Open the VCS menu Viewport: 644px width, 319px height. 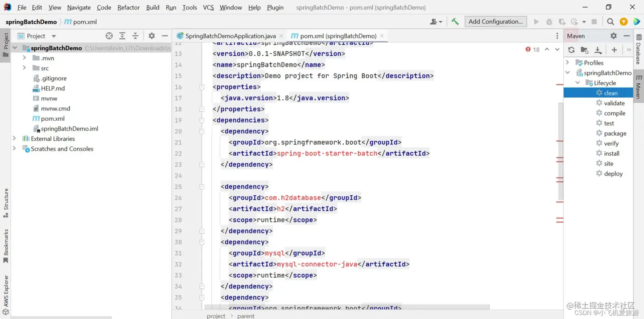pos(208,7)
